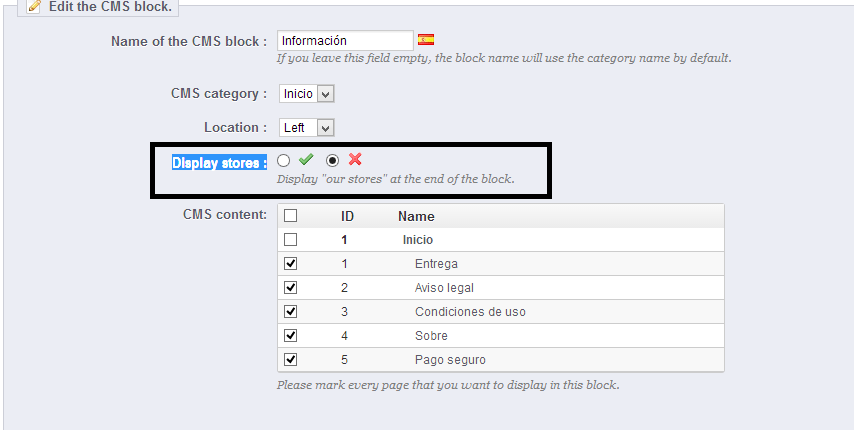Image resolution: width=854 pixels, height=430 pixels.
Task: Check the Inicio category checkbox
Action: click(x=291, y=240)
